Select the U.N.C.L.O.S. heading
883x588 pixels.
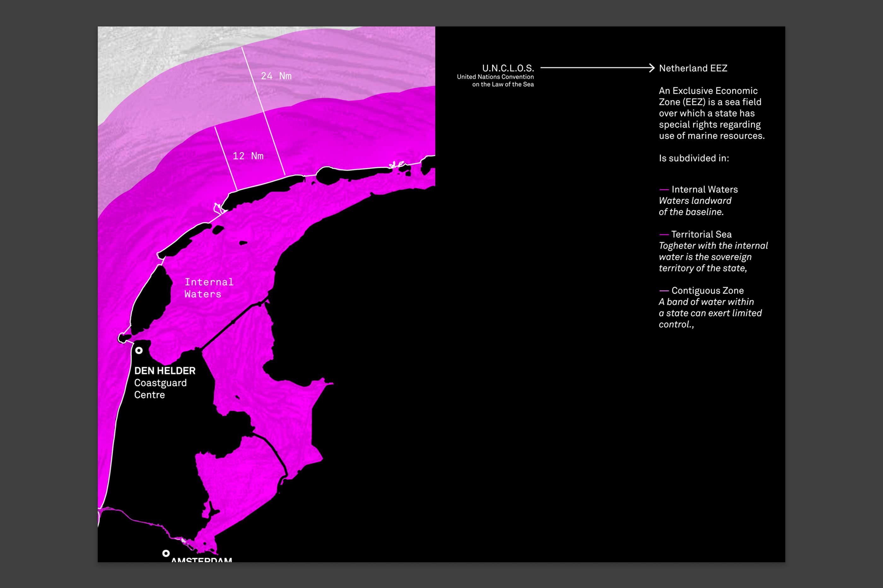508,68
